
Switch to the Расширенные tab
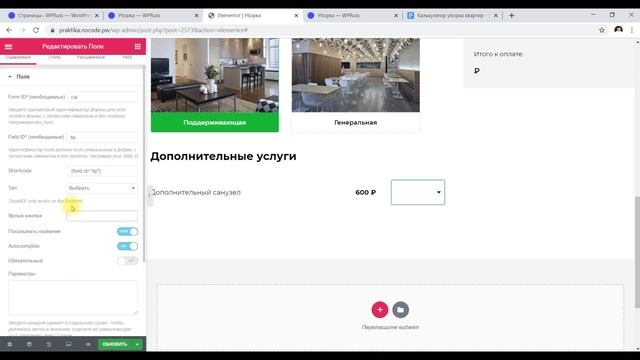91,58
